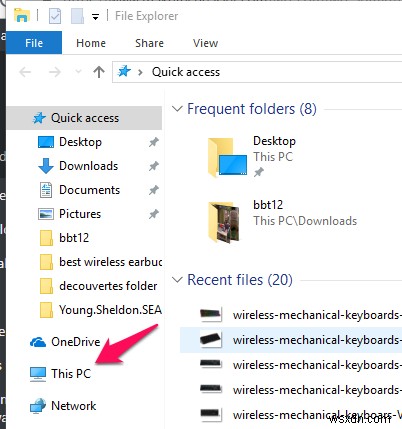Click the Quick access star in address bar
Image resolution: width=402 pixels, height=429 pixels.
[x=124, y=71]
